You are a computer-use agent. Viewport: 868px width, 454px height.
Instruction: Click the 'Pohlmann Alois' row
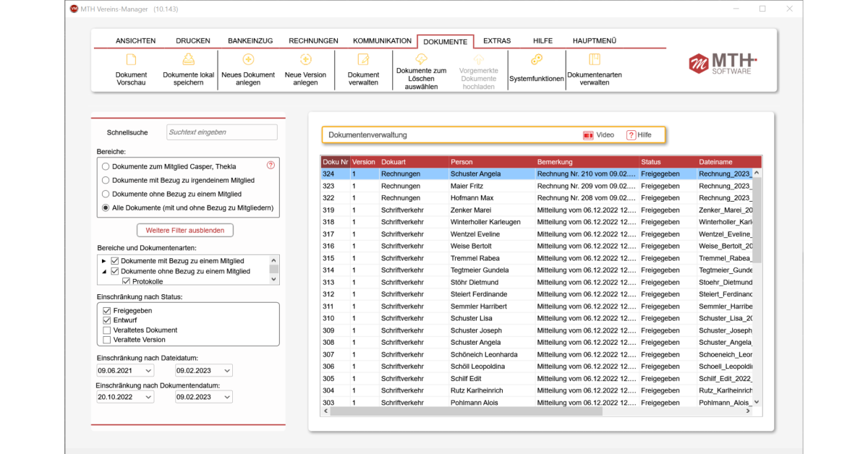(537, 403)
